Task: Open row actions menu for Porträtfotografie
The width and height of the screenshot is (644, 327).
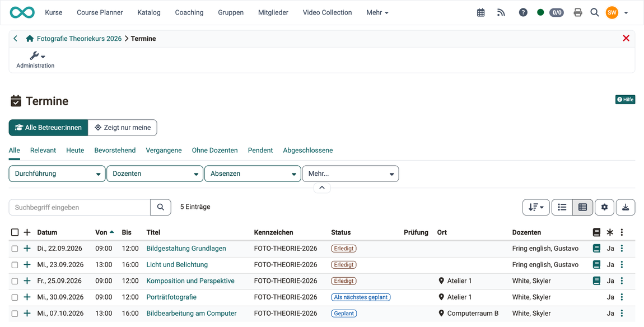Action: [x=622, y=297]
